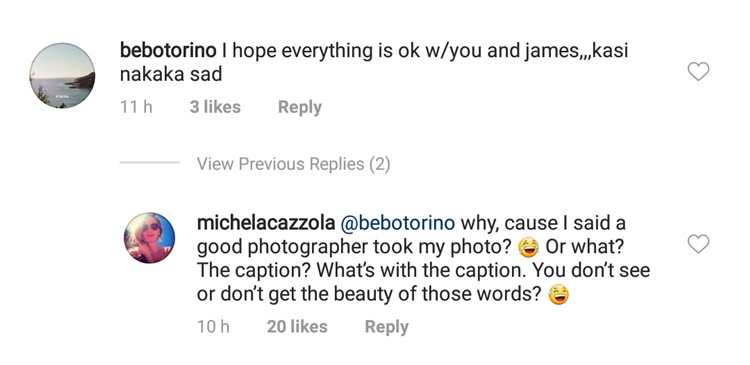View the 3 likes on bebotorino's comment
This screenshot has width=750, height=365.
215,107
